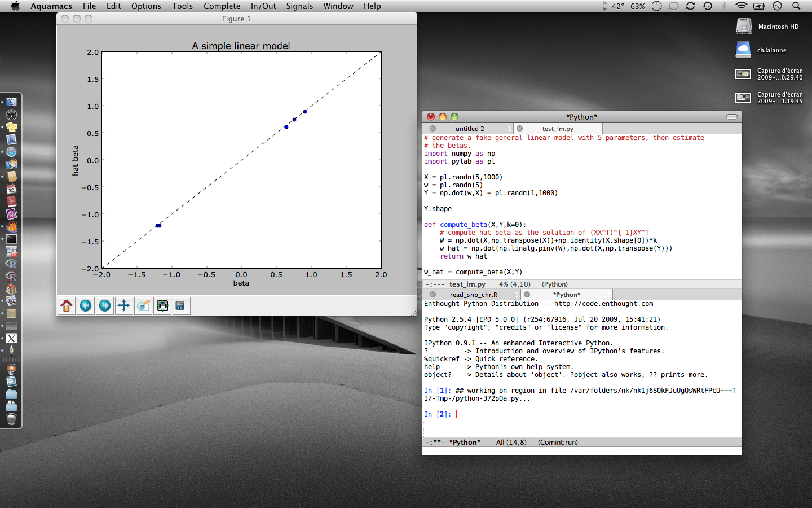Open the Macintosh HD desktop drive
Screen dimensions: 812x508
click(744, 26)
